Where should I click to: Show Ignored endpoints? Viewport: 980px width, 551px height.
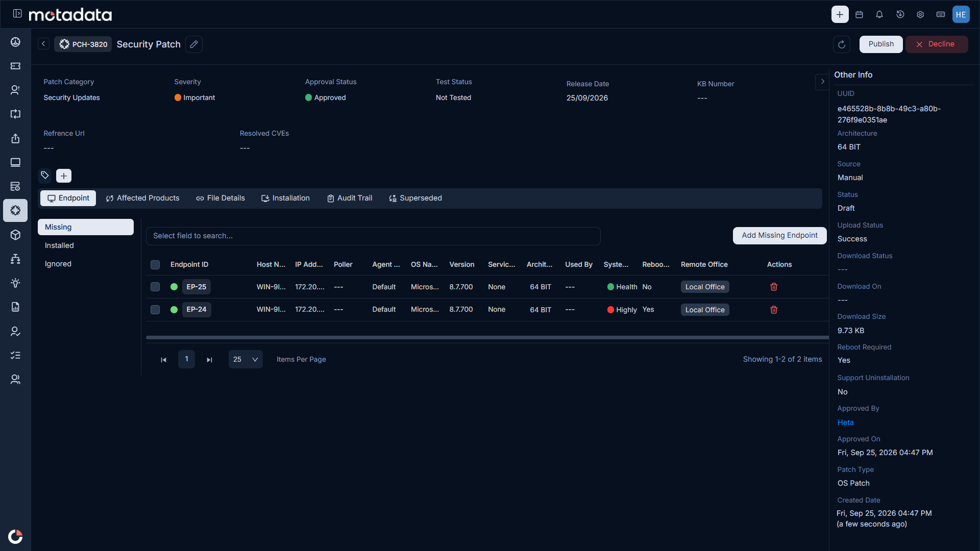click(86, 264)
